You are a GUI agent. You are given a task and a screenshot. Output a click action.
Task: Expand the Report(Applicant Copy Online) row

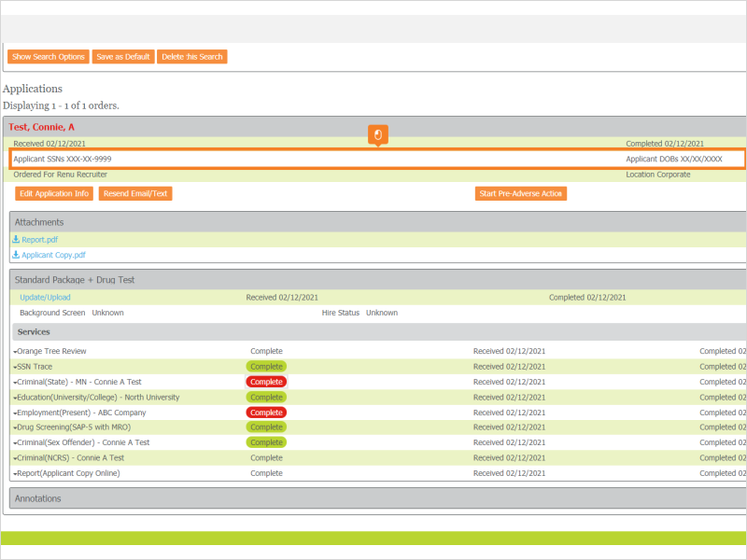coord(13,473)
